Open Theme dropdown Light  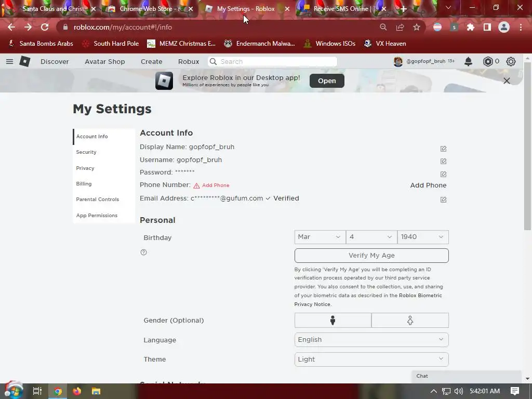[371, 360]
